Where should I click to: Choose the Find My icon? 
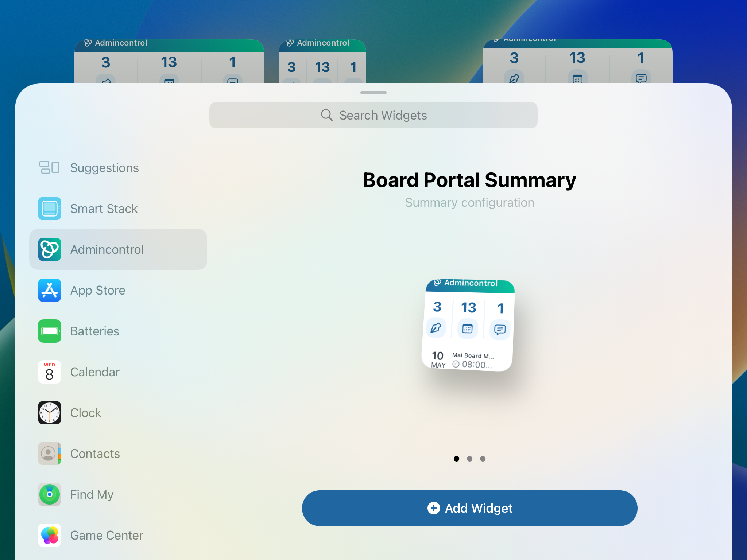point(50,494)
